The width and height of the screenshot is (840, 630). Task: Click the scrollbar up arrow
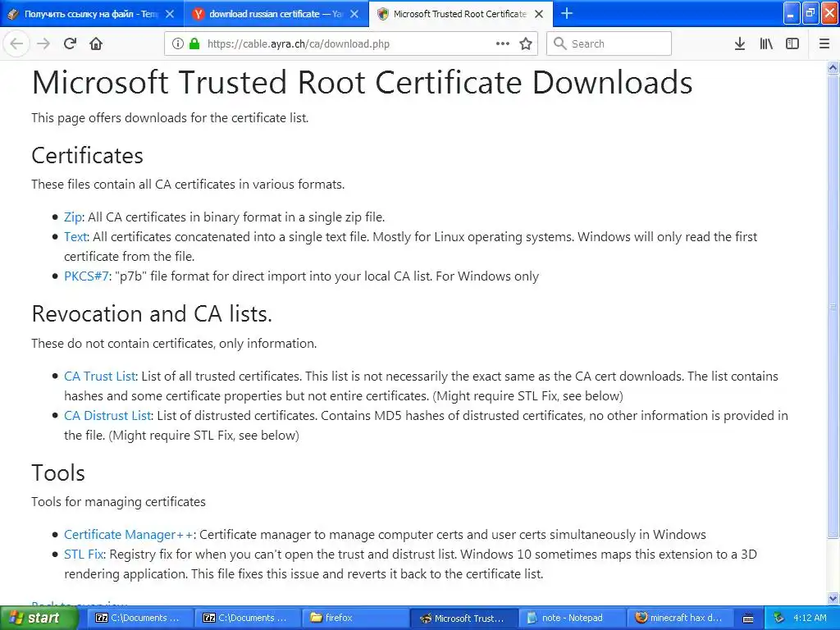pos(833,67)
